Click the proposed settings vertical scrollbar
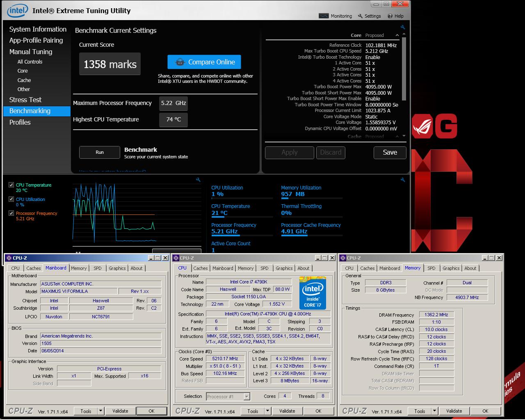 [404, 69]
